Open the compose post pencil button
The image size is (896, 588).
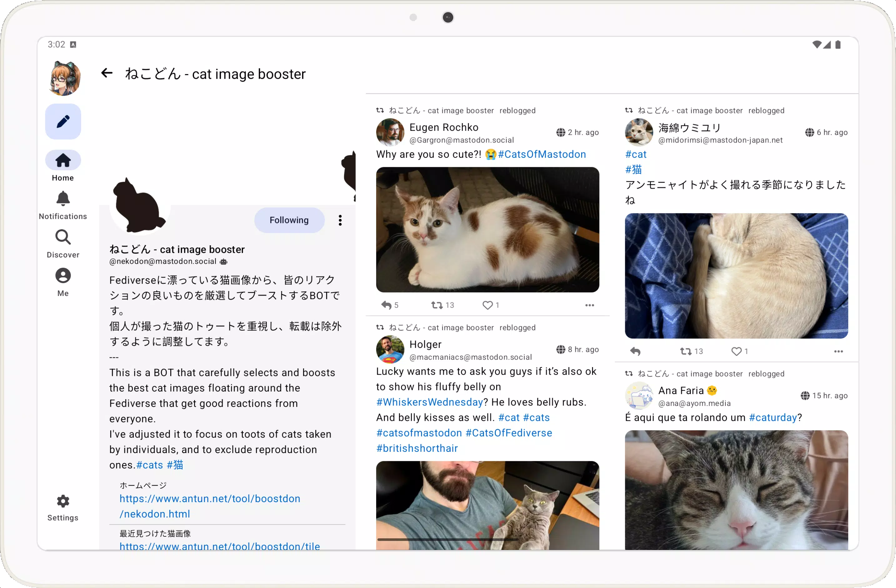click(63, 122)
